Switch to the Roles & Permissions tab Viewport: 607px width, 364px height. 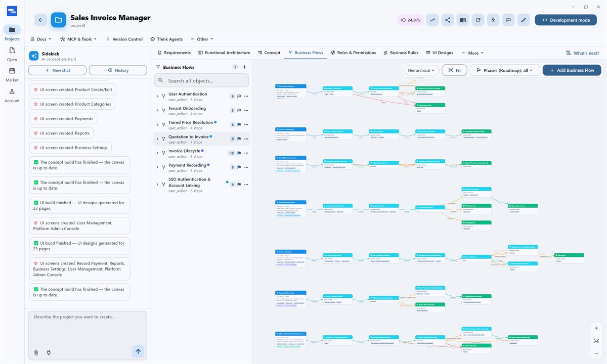pos(354,53)
